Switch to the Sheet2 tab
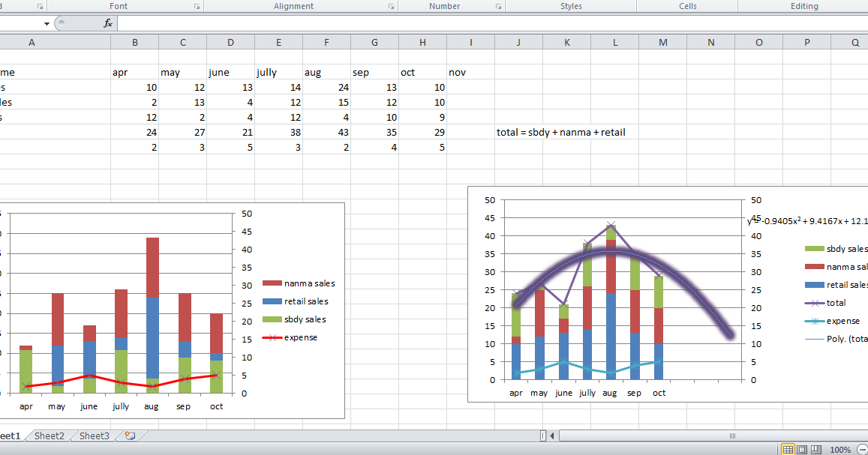The height and width of the screenshot is (455, 868). click(49, 436)
